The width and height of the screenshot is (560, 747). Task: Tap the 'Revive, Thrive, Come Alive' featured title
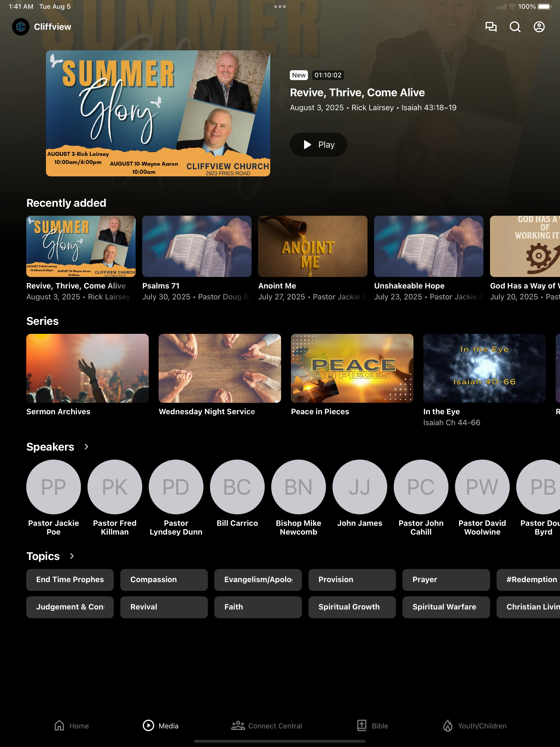pos(357,92)
